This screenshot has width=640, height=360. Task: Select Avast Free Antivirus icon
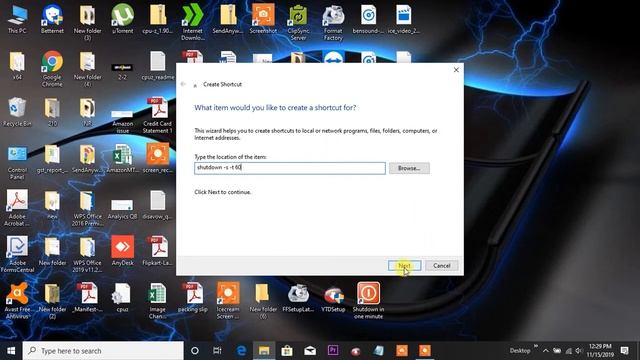(x=17, y=301)
